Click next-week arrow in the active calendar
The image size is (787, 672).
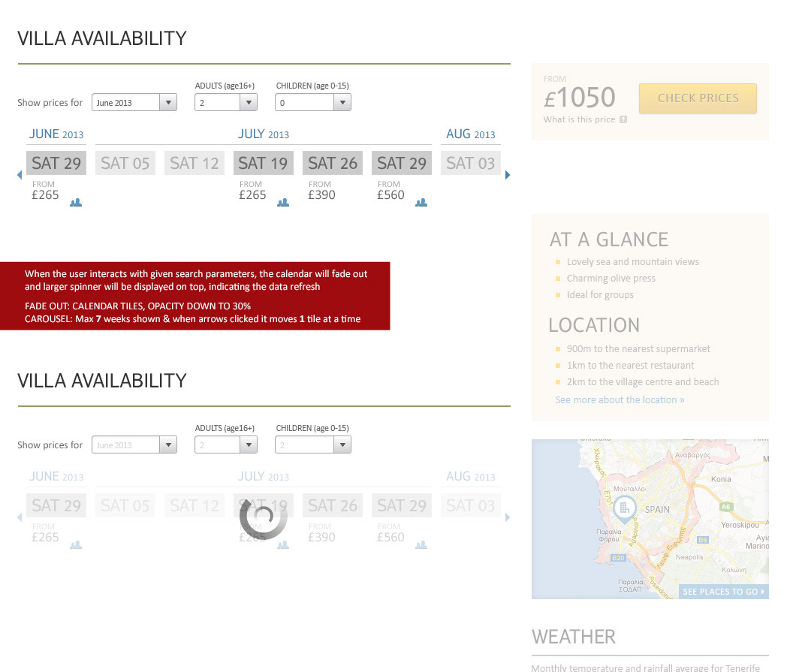(508, 175)
